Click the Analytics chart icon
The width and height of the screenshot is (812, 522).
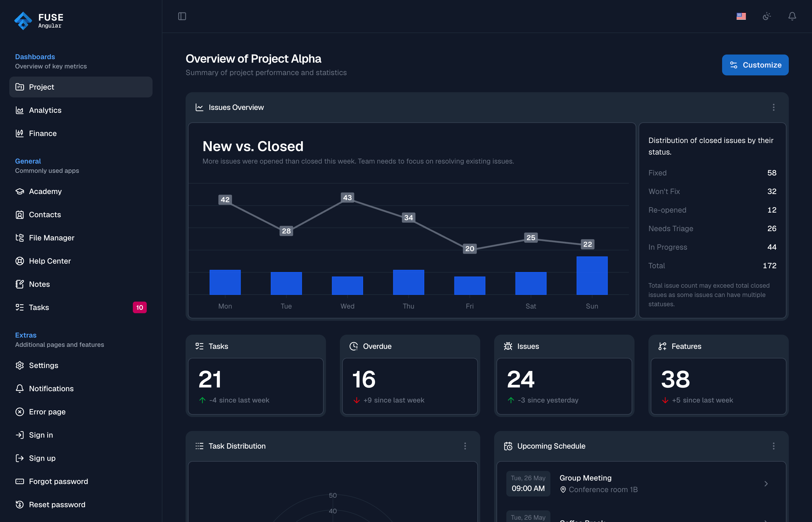click(x=20, y=110)
